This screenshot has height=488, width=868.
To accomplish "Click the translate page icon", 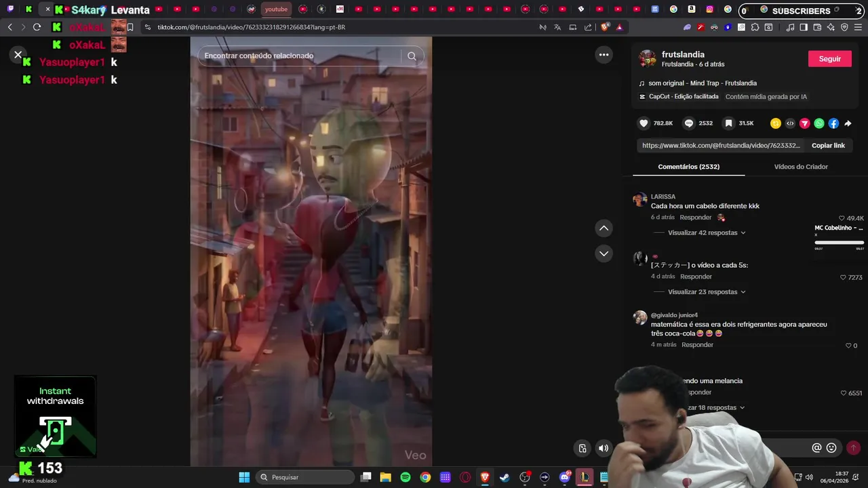I will click(557, 27).
